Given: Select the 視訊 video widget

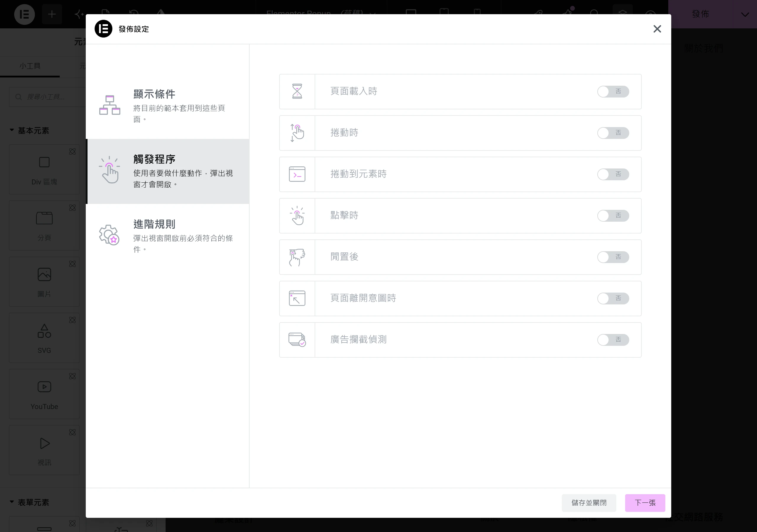Looking at the screenshot, I should pyautogui.click(x=44, y=450).
